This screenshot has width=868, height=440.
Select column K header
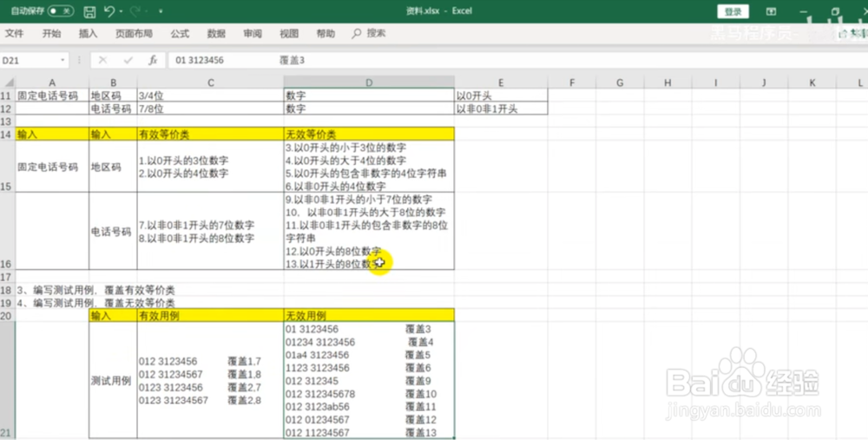[812, 82]
